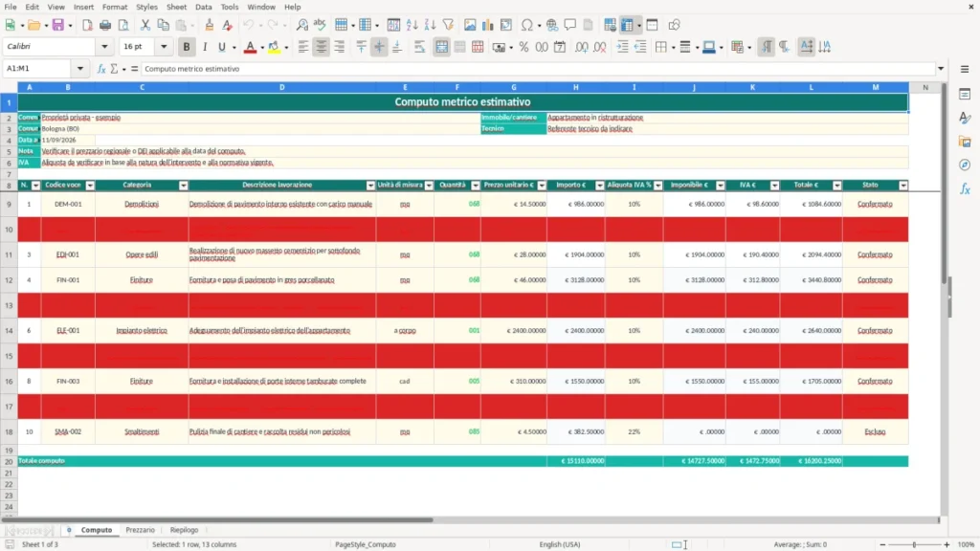Click the Special character omega icon
980x551 pixels.
[527, 25]
